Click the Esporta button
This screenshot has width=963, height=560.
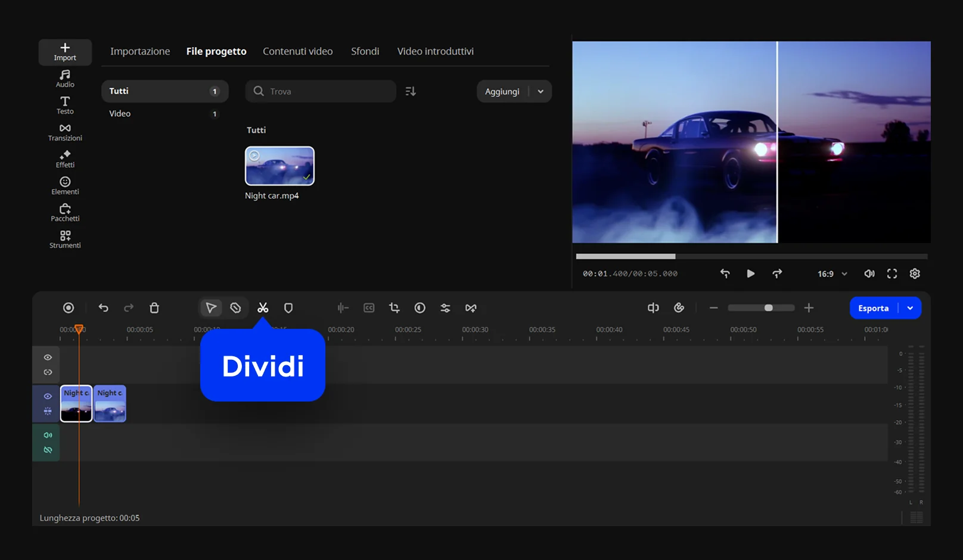coord(873,308)
